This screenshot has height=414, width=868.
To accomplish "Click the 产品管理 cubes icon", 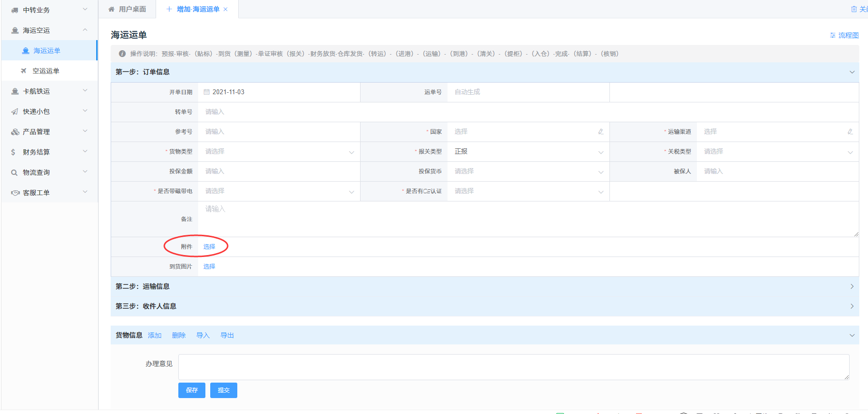I will pyautogui.click(x=14, y=132).
